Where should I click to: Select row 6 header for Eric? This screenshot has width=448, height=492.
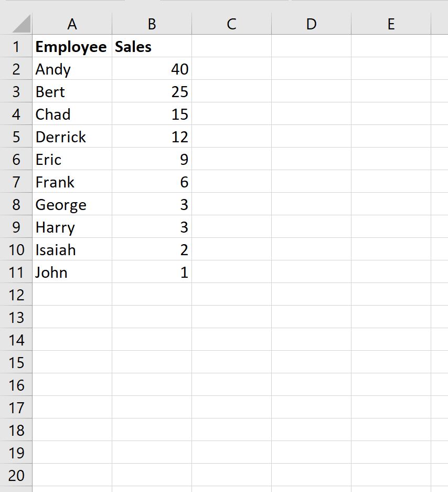click(x=16, y=159)
